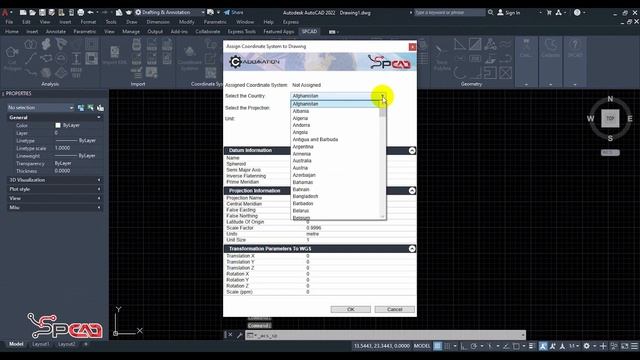The height and width of the screenshot is (360, 640).
Task: Switch to the Layout1 tab
Action: [x=40, y=344]
